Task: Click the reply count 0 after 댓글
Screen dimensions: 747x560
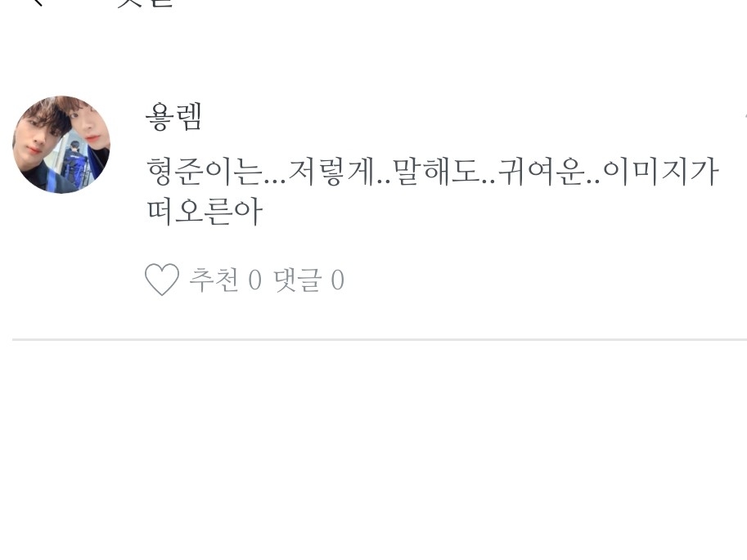Action: (x=337, y=280)
